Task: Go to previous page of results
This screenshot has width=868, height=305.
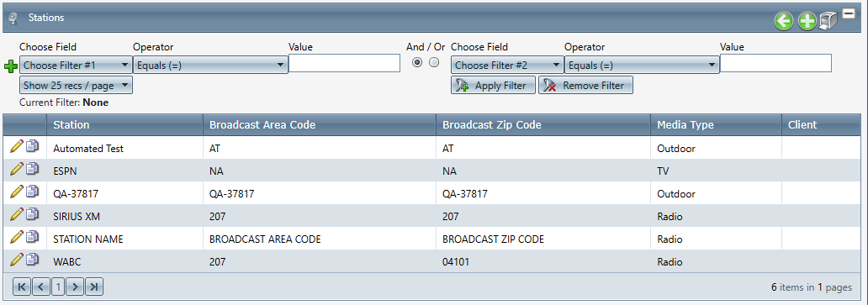Action: pos(40,287)
